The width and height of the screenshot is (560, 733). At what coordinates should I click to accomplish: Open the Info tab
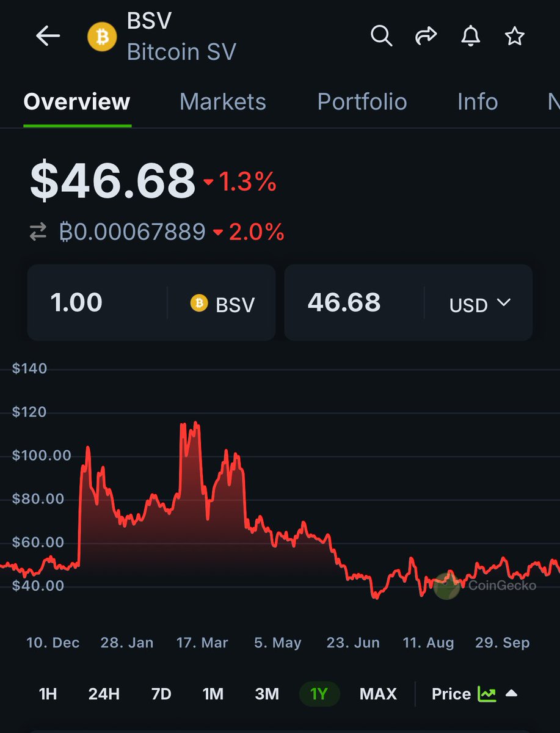[x=478, y=101]
